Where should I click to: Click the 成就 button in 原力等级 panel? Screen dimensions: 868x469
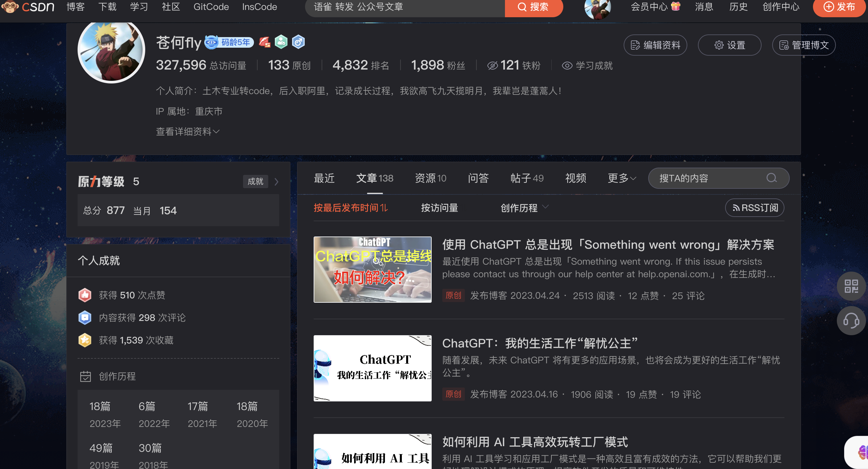tap(255, 182)
